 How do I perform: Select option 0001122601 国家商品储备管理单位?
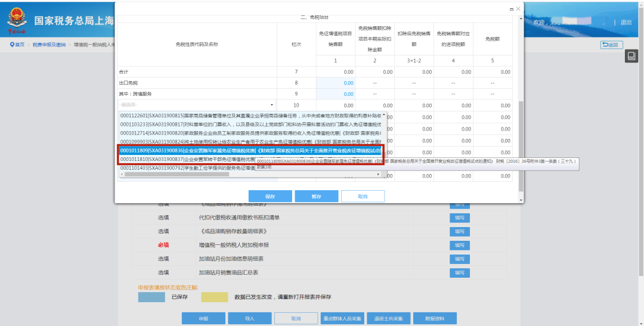(250, 115)
